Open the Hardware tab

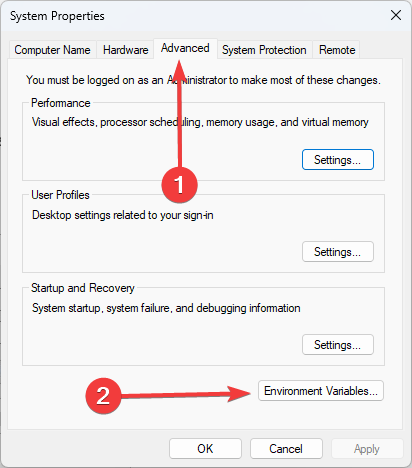[125, 50]
